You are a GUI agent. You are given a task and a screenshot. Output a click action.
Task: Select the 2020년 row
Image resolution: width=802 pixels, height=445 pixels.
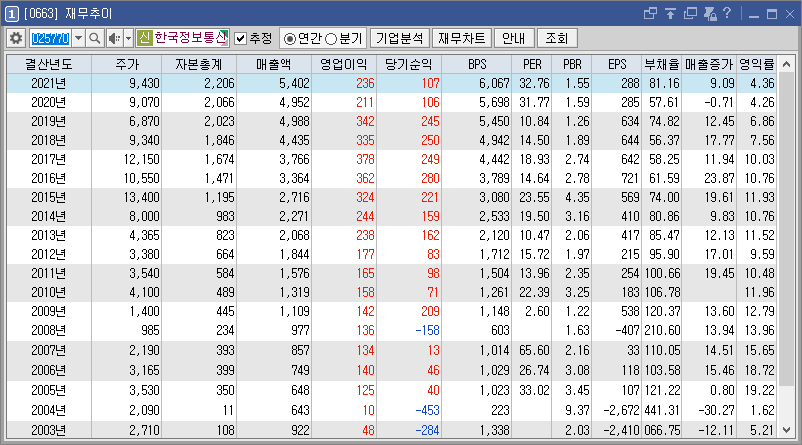392,102
